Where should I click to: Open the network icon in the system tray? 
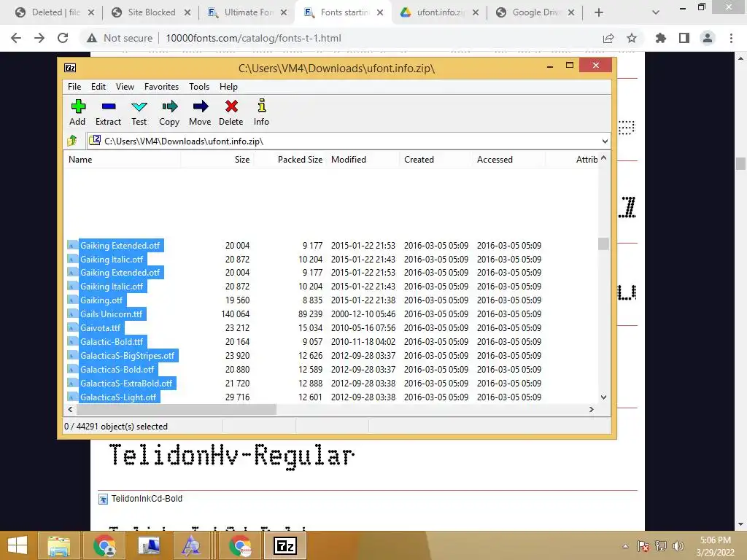coord(661,545)
